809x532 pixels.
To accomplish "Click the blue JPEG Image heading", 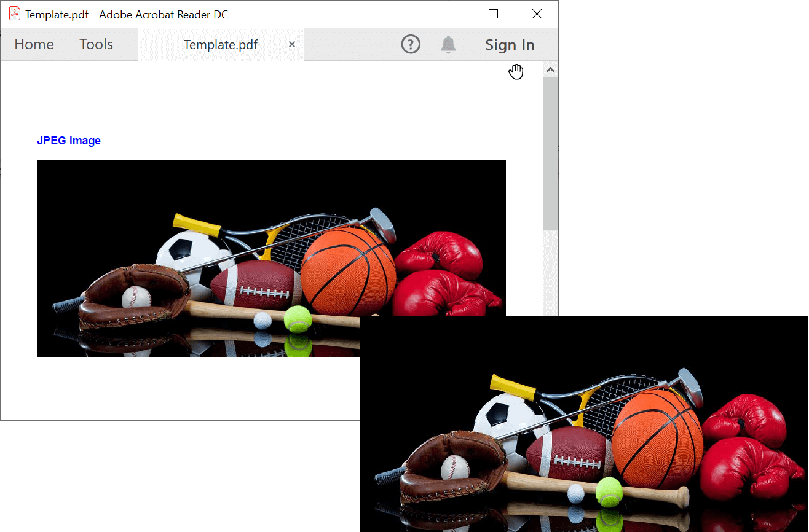I will coord(69,141).
